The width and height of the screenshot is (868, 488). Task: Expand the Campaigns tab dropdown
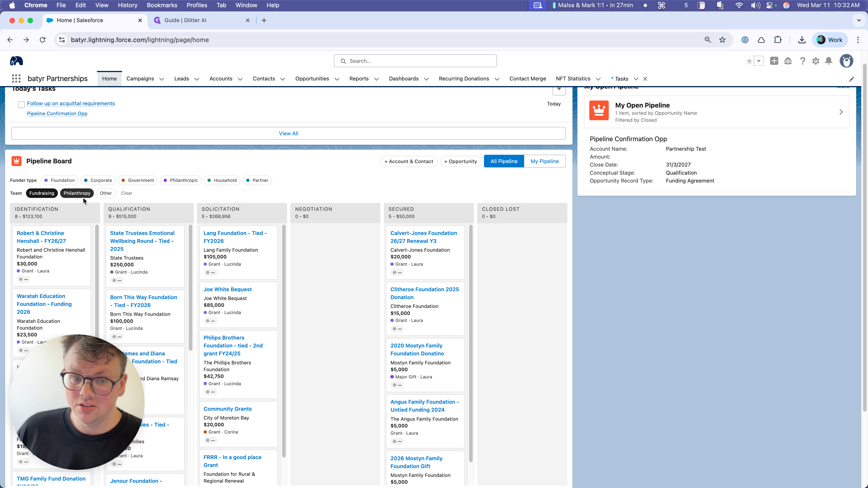[x=162, y=79]
